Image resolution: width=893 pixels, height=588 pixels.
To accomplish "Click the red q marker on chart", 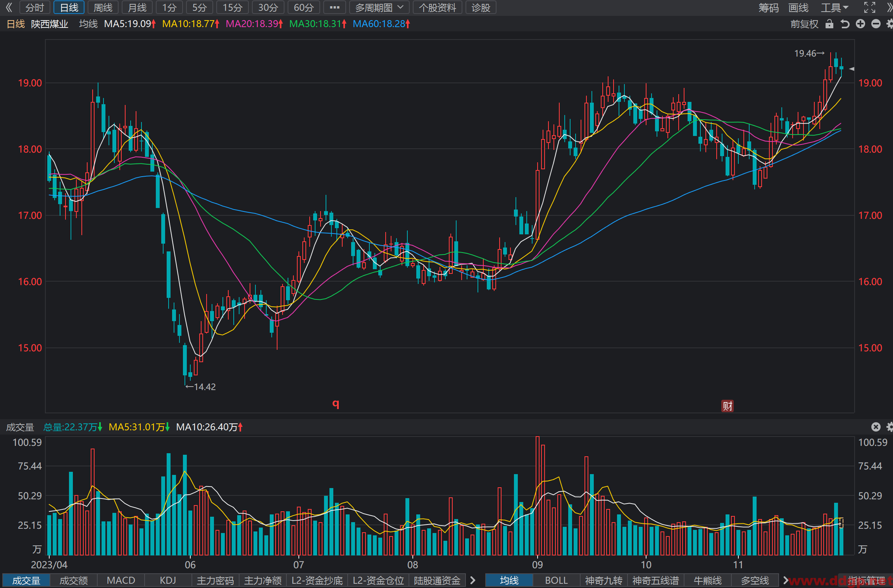I will [x=336, y=404].
